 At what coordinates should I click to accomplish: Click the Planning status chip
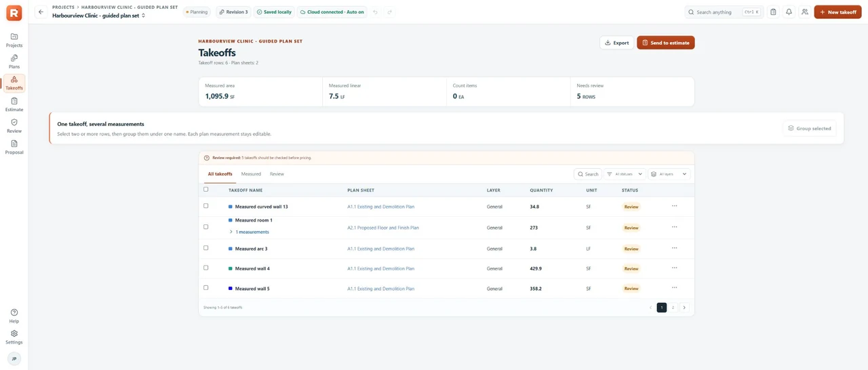[197, 12]
